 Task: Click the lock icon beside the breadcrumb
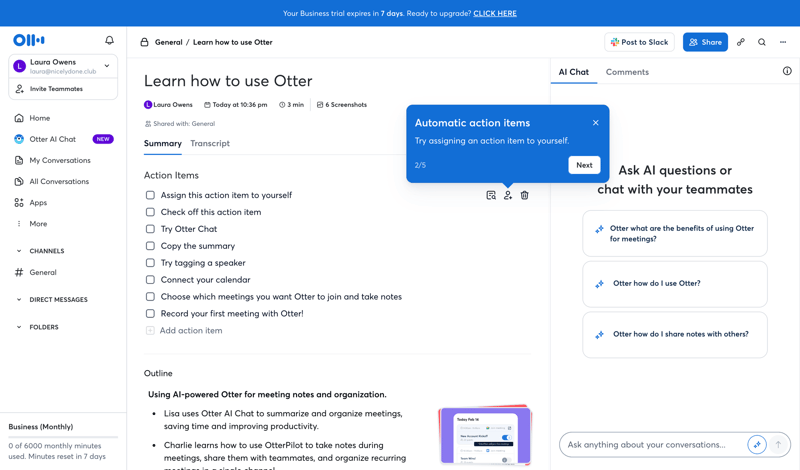coord(144,42)
